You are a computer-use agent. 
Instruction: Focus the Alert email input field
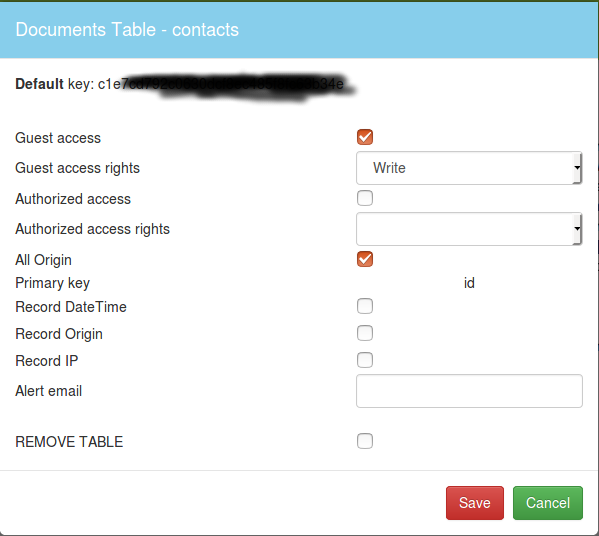click(x=469, y=391)
